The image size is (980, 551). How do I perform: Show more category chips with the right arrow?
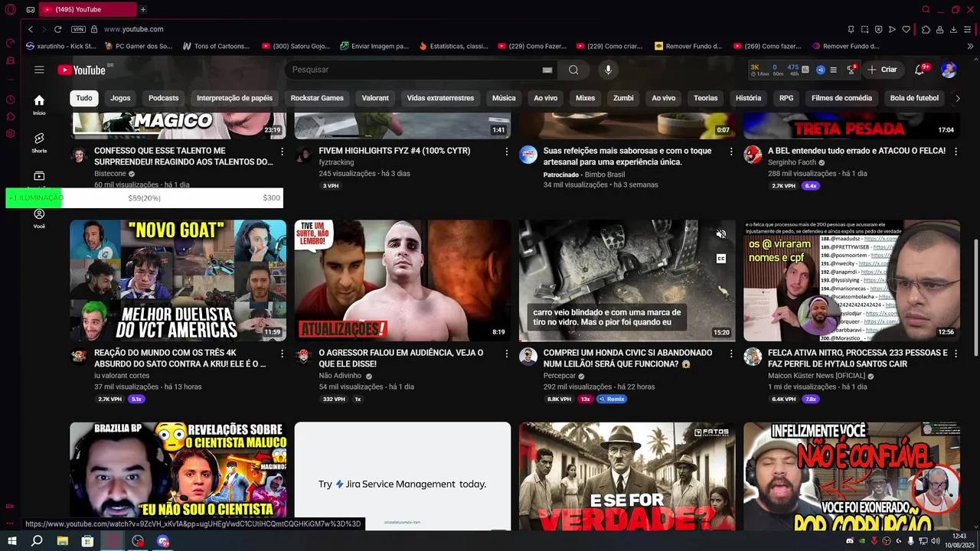957,98
